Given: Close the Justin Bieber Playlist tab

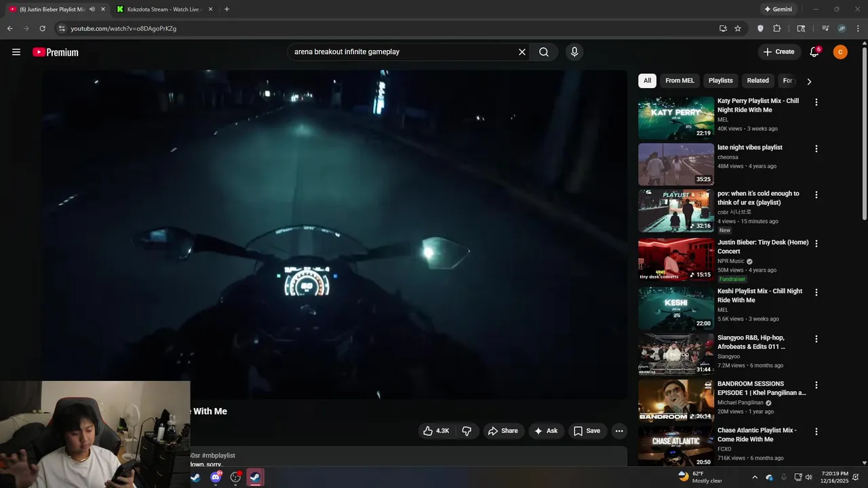Looking at the screenshot, I should click(103, 9).
